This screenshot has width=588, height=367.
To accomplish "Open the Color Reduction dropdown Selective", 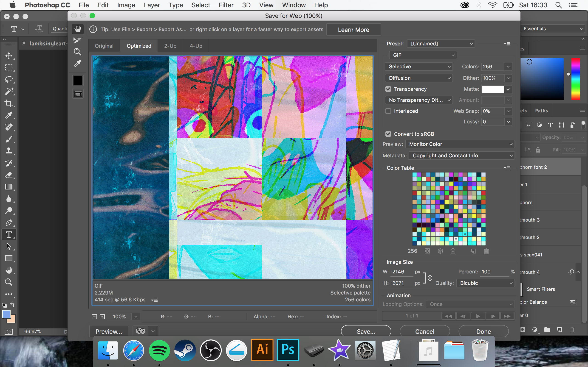I will click(419, 66).
